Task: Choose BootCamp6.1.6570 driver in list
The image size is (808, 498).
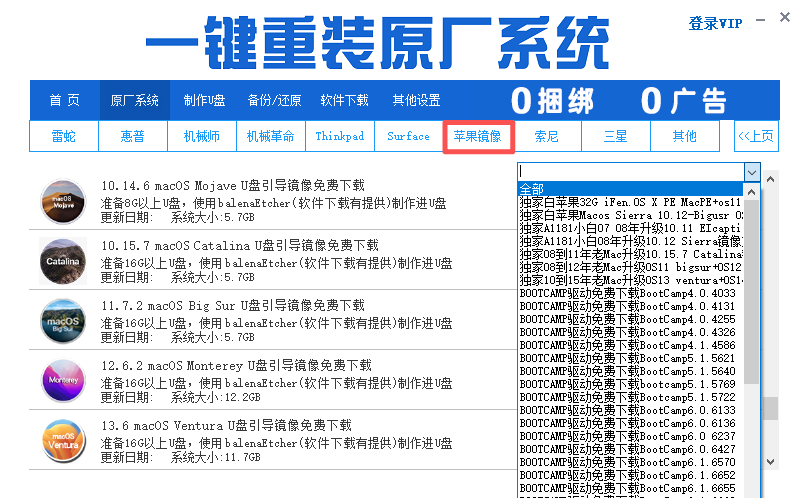Action: (630, 462)
